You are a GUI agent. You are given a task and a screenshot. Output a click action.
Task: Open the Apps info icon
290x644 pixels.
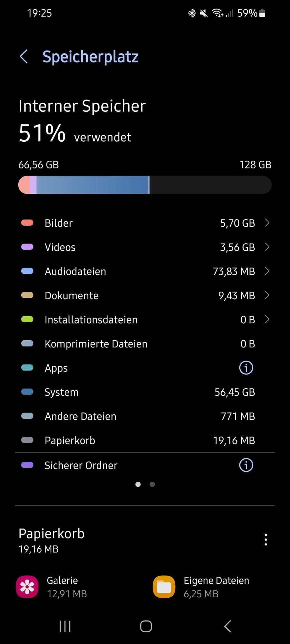pyautogui.click(x=246, y=368)
